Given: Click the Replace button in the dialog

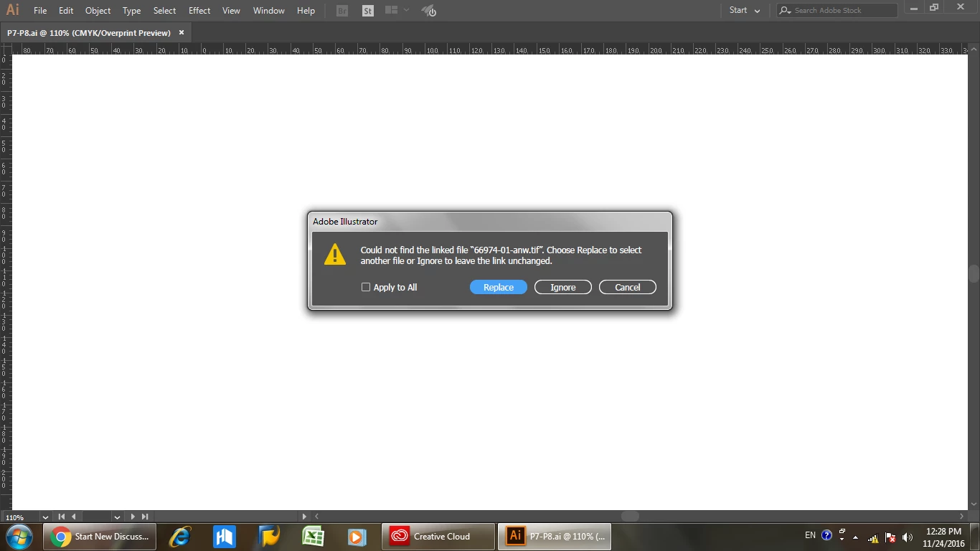Looking at the screenshot, I should coord(499,287).
